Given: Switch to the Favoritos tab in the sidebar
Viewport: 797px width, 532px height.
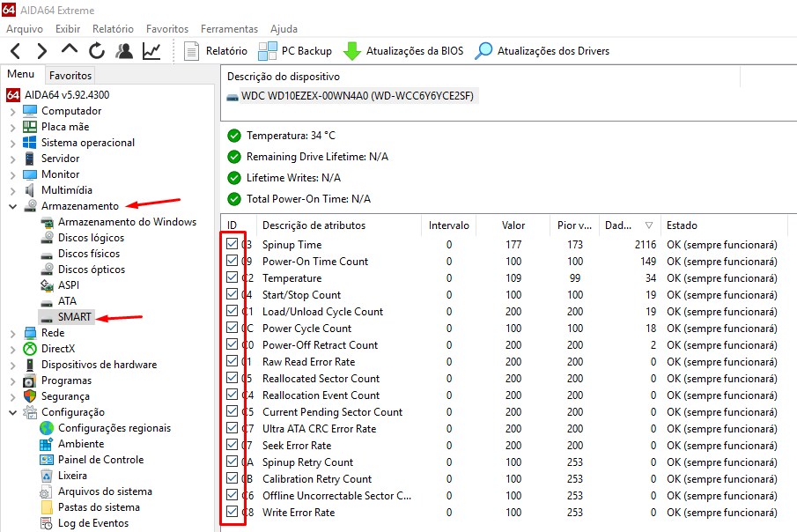Looking at the screenshot, I should pos(70,75).
